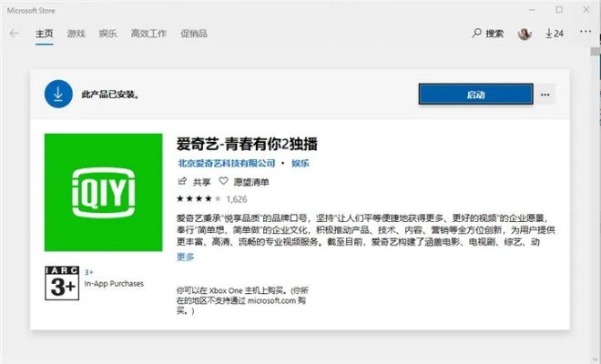Expand description with 更多 link
Viewport: 601px width, 364px height.
click(185, 257)
